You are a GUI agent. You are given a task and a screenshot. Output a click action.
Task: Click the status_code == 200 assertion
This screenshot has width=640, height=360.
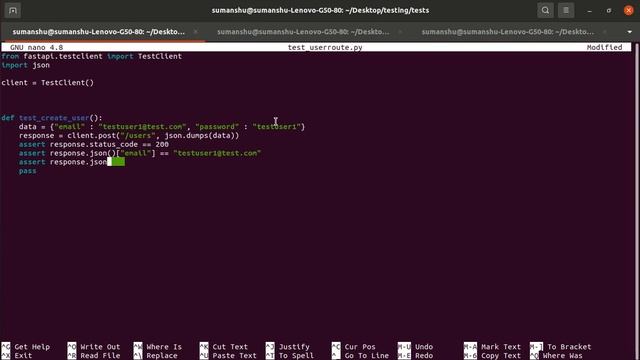point(93,144)
